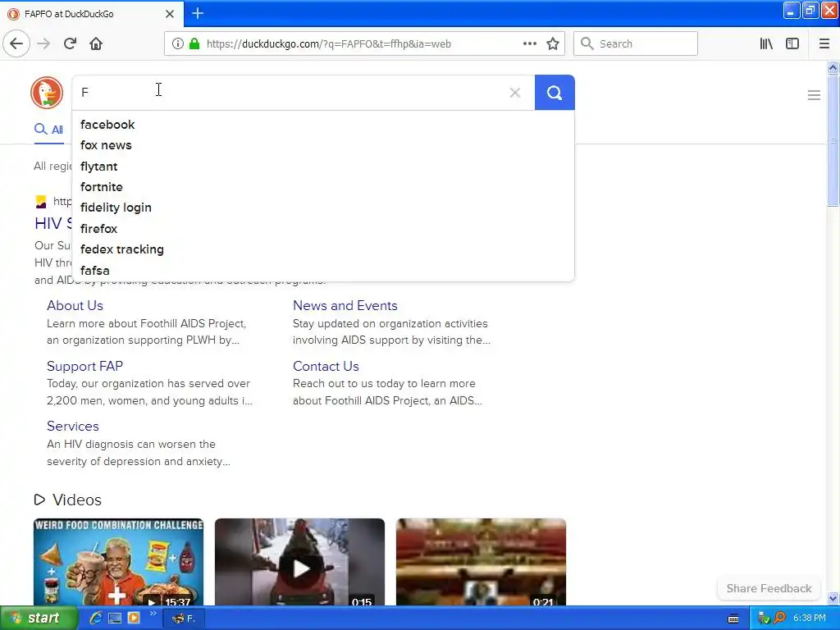Open the Firefox Library icon

(x=766, y=44)
